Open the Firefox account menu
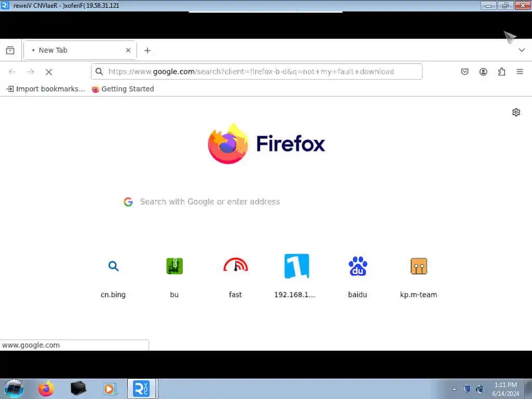Viewport: 532px width, 399px height. tap(483, 72)
